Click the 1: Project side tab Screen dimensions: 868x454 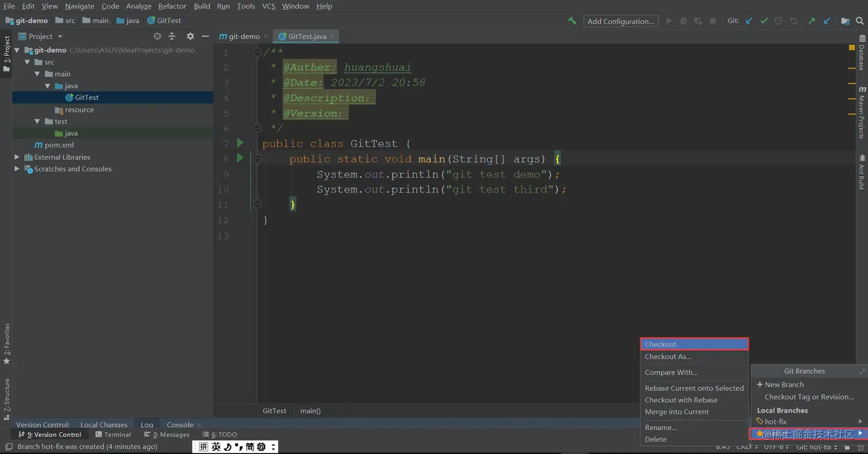6,54
